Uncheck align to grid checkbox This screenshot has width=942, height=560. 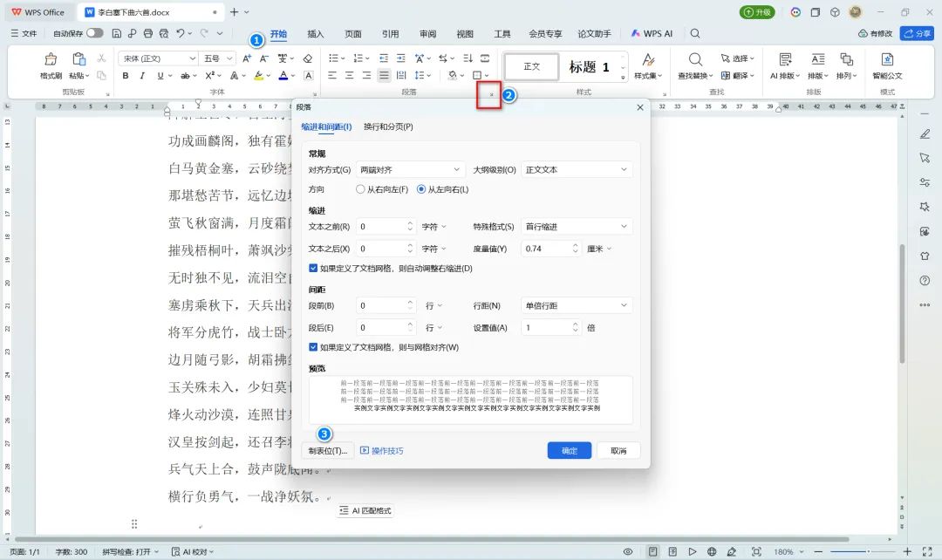(x=313, y=346)
